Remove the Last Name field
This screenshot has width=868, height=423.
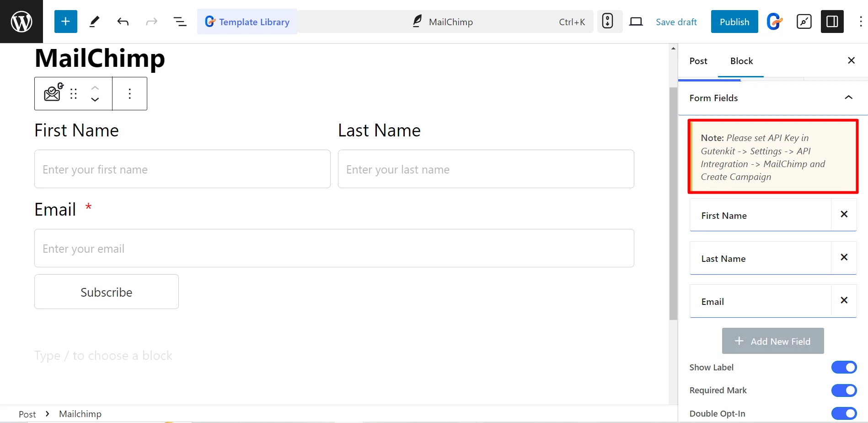[844, 257]
